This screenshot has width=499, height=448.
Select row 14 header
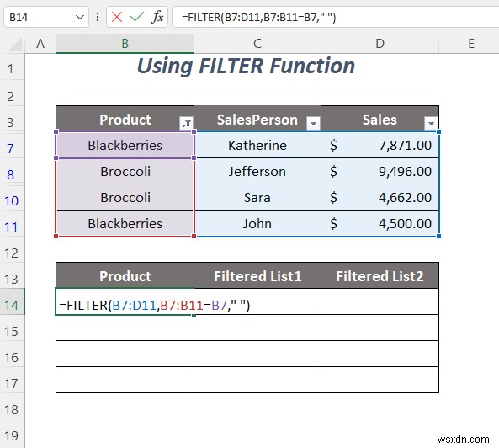(x=12, y=301)
